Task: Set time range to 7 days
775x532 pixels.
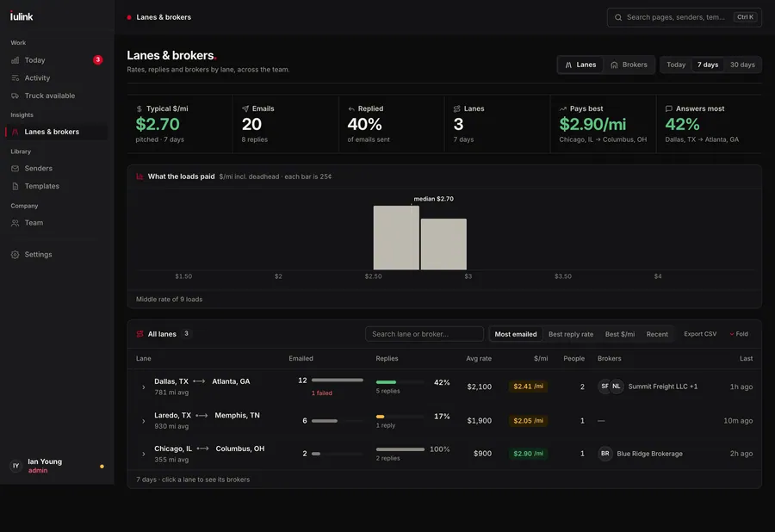Action: tap(708, 65)
